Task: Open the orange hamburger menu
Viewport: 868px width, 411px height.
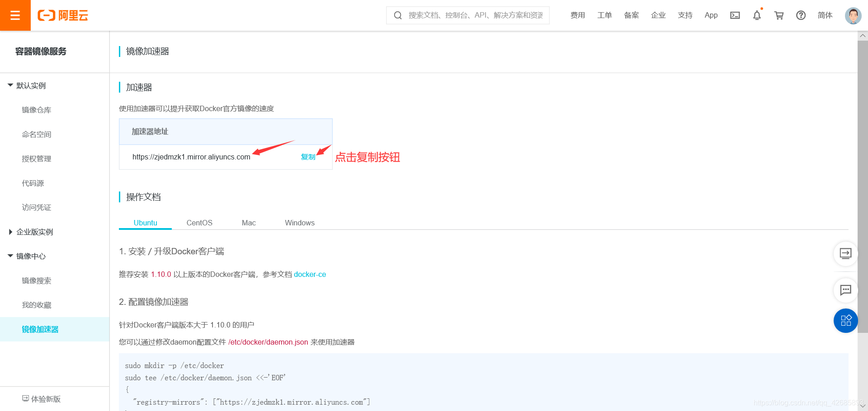Action: point(15,15)
